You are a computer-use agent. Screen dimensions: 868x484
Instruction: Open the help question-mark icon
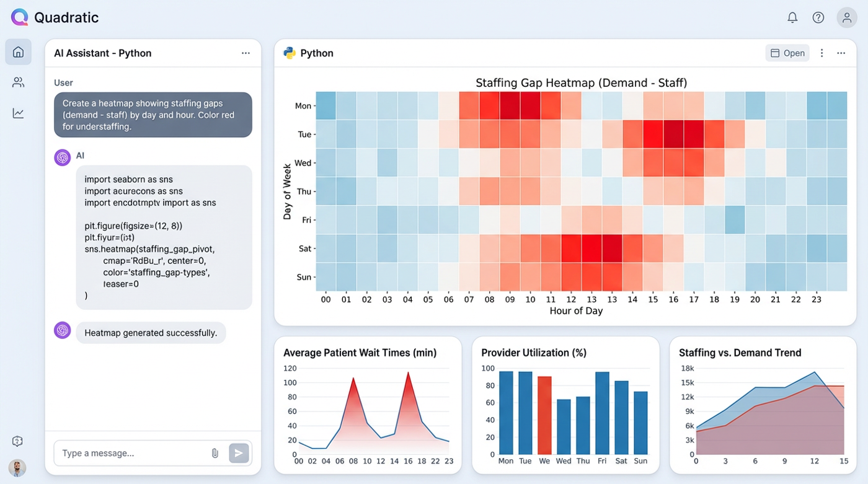818,17
